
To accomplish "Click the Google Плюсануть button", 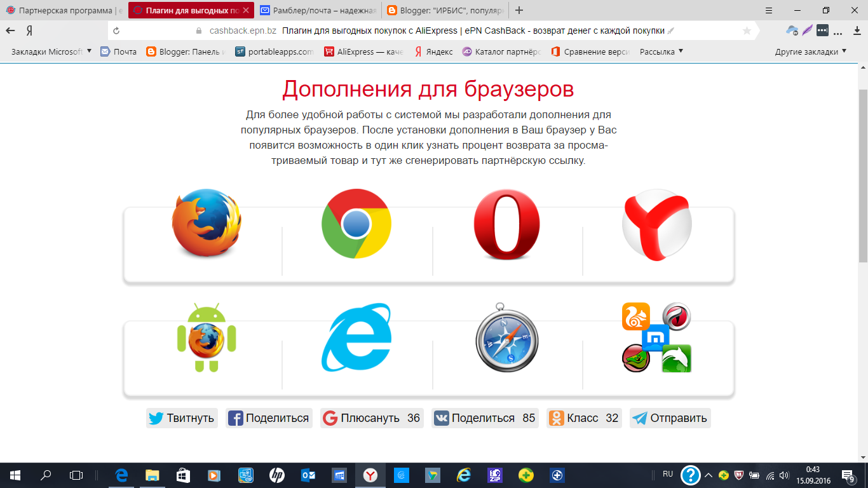I will coord(372,418).
